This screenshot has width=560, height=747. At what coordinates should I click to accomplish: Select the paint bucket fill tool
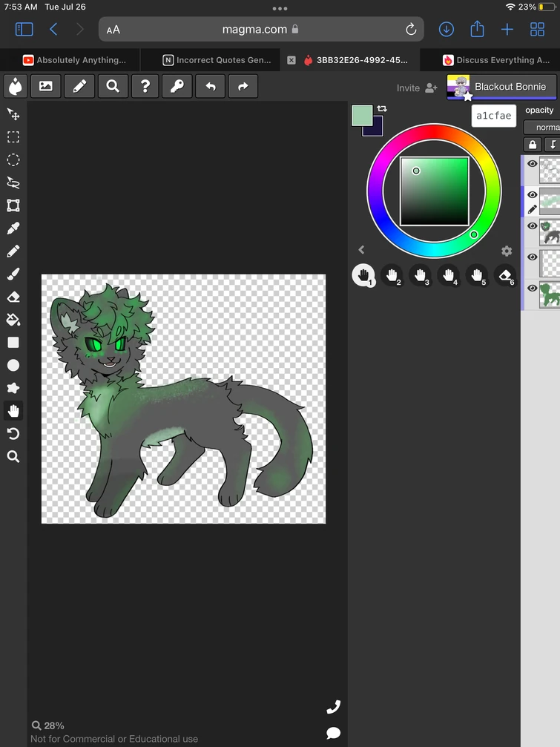[13, 320]
